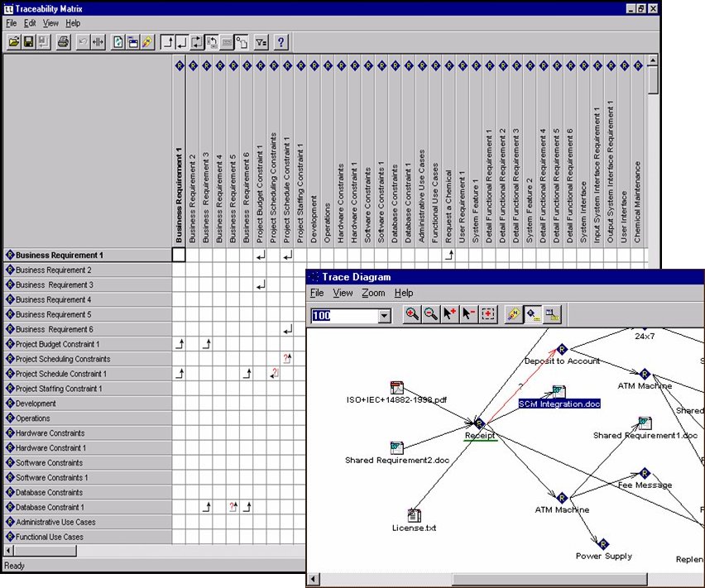Open File menu in Trace Diagram window
705x588 pixels.
tap(317, 293)
